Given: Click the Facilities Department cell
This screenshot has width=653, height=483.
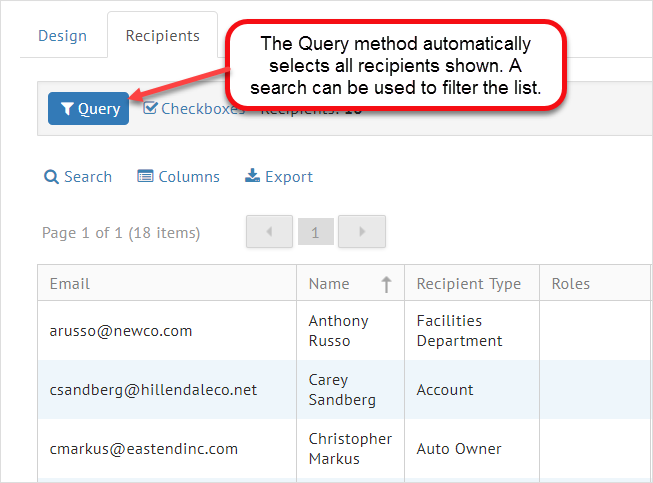Looking at the screenshot, I should click(472, 331).
